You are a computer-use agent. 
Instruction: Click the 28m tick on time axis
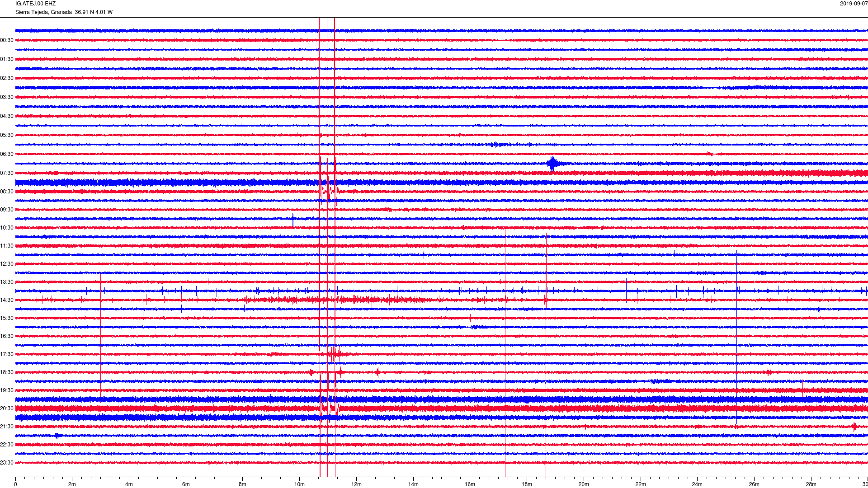(811, 484)
